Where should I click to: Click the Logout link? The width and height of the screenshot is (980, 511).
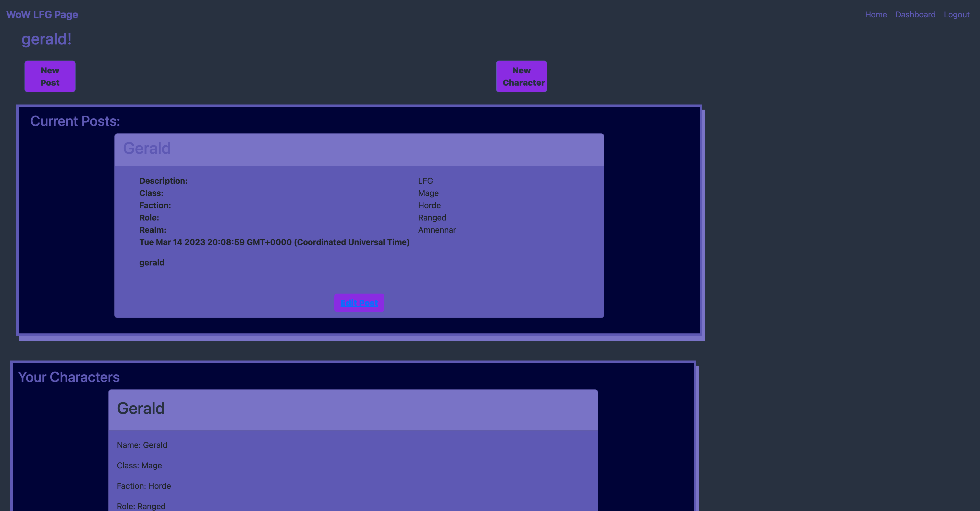coord(956,15)
